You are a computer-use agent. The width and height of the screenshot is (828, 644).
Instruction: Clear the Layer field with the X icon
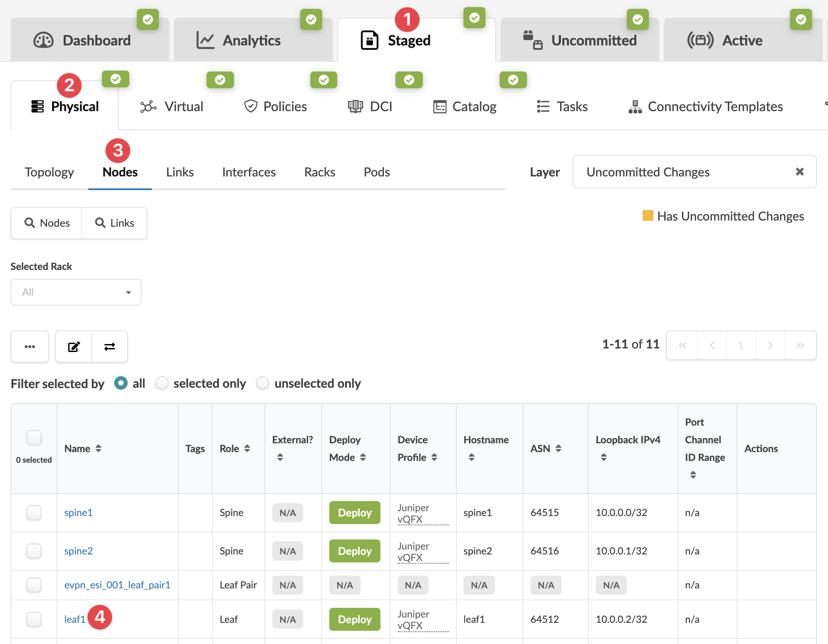click(799, 172)
